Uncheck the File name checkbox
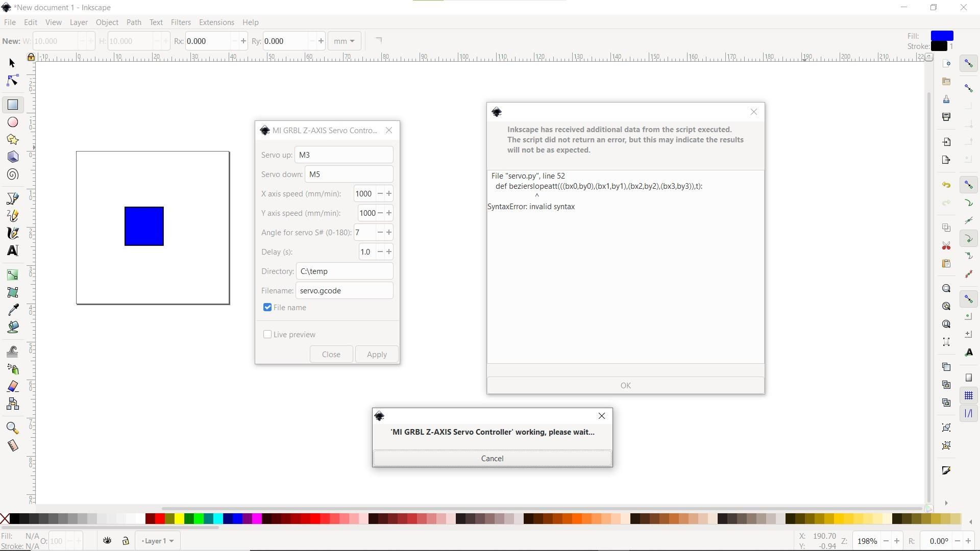The width and height of the screenshot is (980, 551). click(x=267, y=307)
